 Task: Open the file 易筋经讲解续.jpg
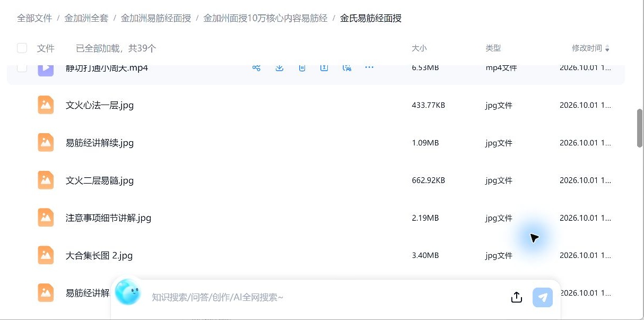(100, 143)
